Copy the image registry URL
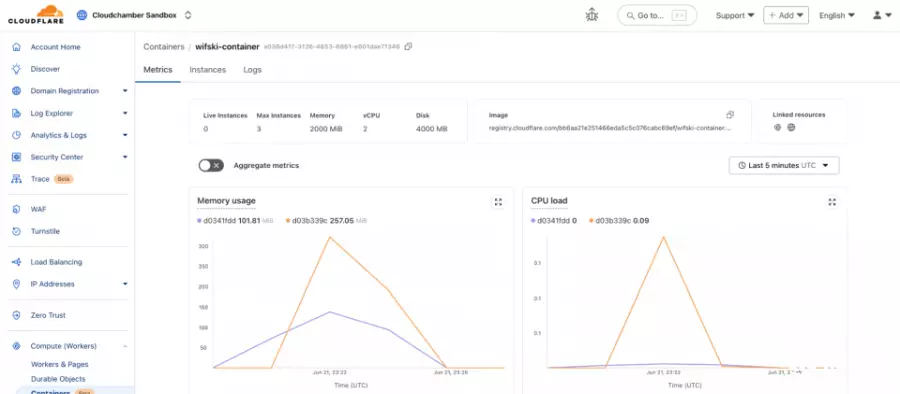 [730, 115]
